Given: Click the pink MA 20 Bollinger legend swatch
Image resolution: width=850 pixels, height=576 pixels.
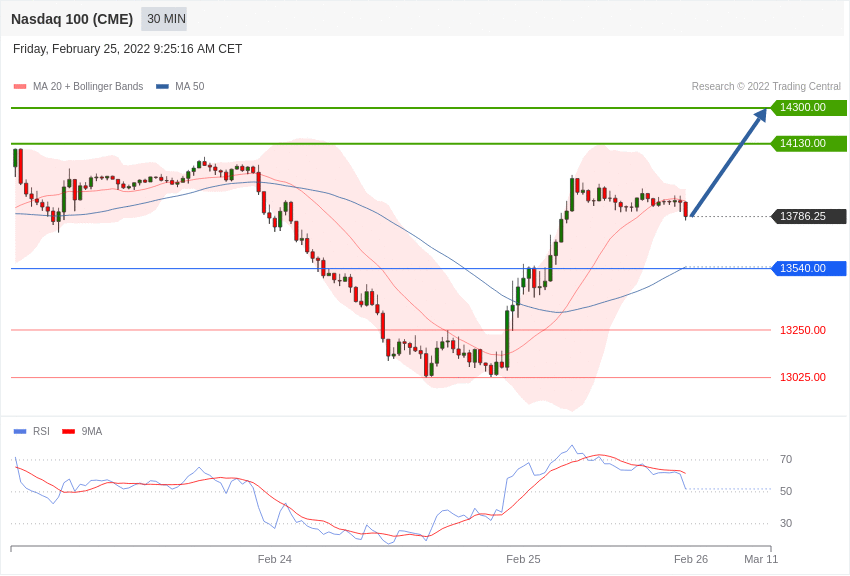Looking at the screenshot, I should pyautogui.click(x=20, y=87).
